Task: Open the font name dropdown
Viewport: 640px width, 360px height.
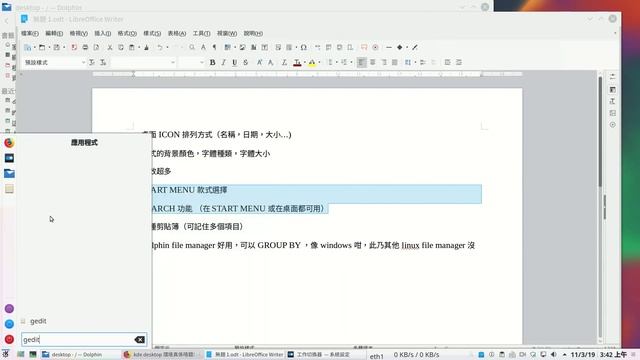Action: 173,62
